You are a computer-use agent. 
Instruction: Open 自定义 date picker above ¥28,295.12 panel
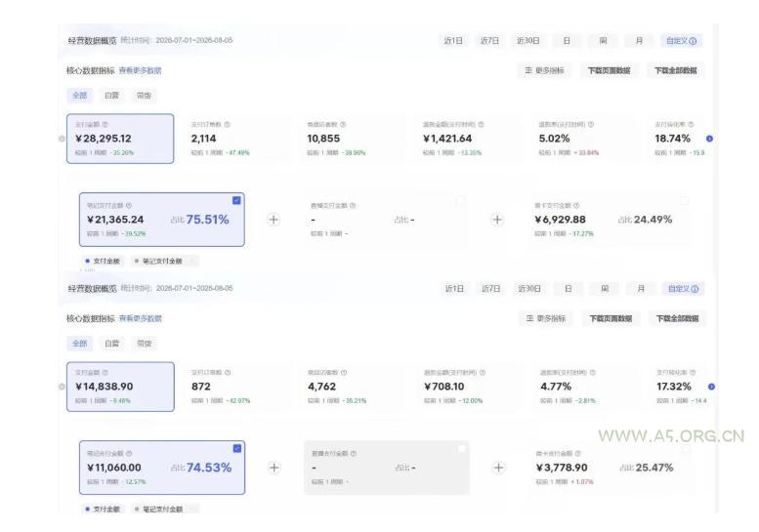[x=681, y=41]
